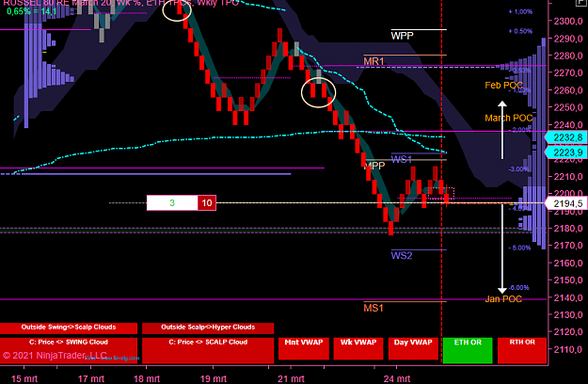
Task: Click the +1.00% weekly percent label
Action: tap(520, 12)
